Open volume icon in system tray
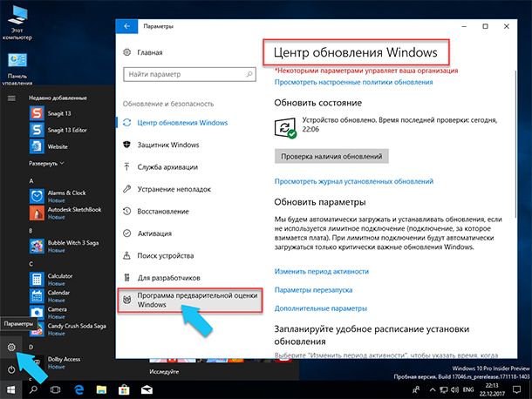This screenshot has width=532, height=399. click(454, 389)
